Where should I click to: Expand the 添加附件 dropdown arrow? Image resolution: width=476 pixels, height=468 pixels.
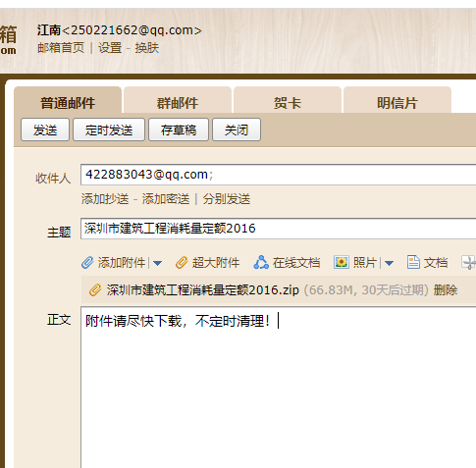point(157,263)
